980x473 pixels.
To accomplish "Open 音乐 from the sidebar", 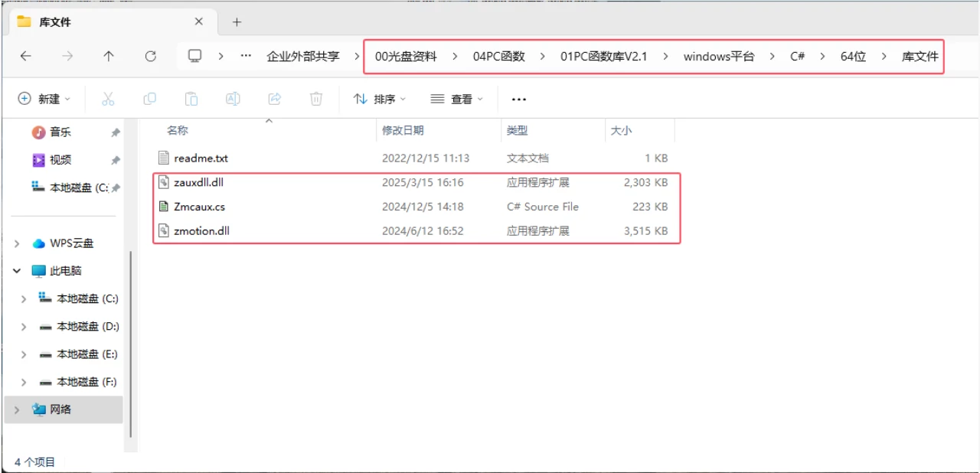I will click(60, 132).
